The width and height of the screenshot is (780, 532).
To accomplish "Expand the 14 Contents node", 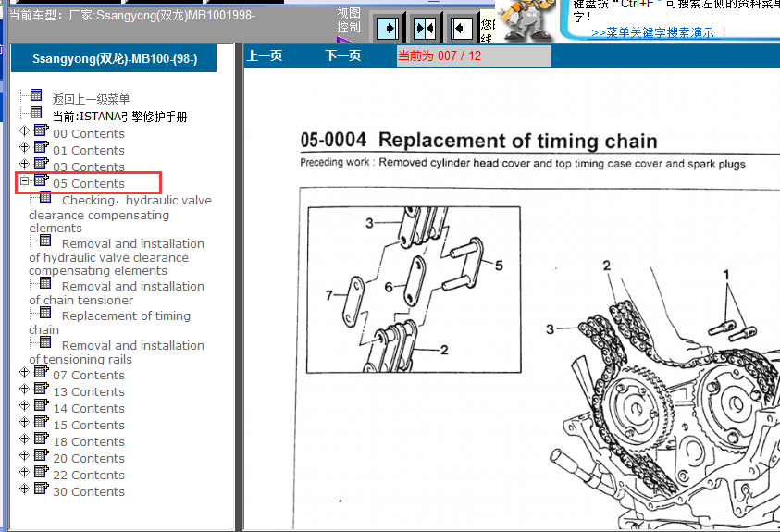I will 24,405.
